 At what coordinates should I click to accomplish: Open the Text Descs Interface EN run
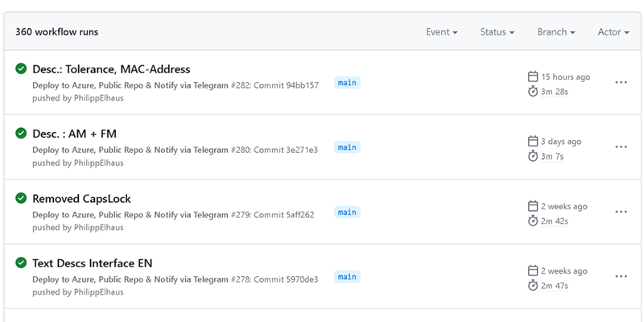pos(92,263)
